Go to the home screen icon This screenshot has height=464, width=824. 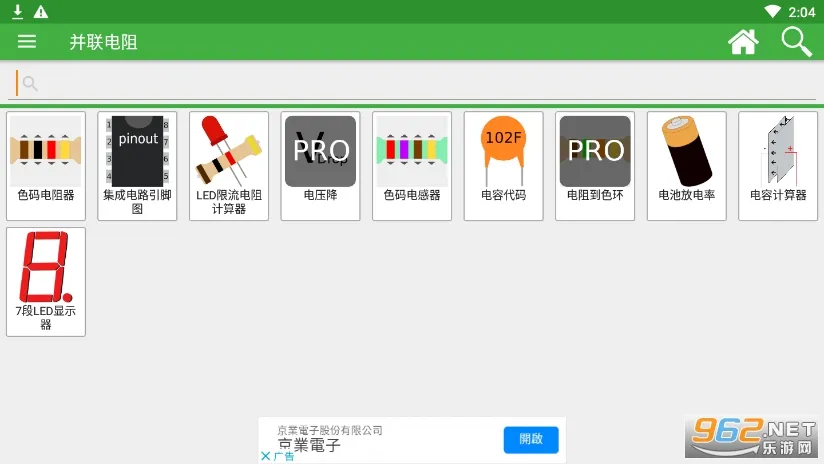click(743, 41)
